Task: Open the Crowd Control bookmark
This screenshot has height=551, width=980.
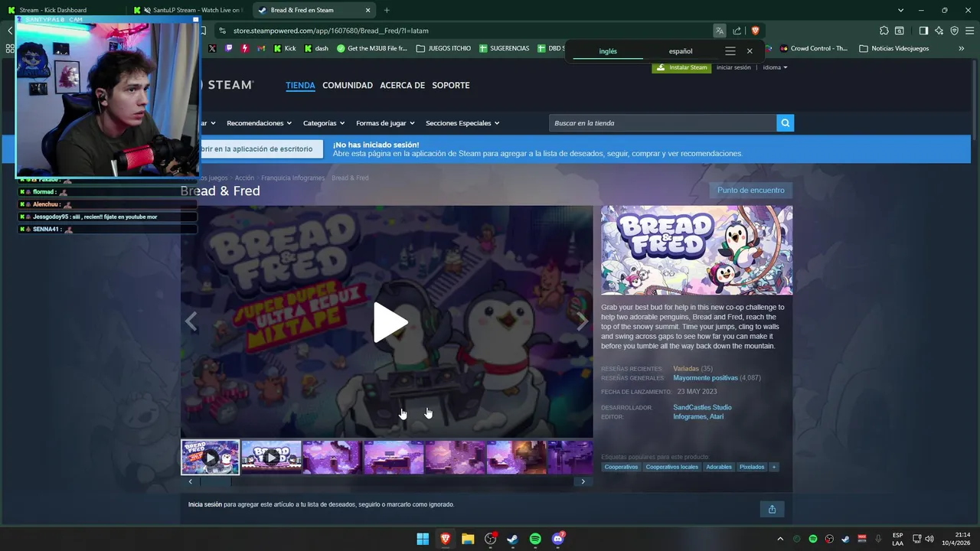Action: tap(814, 48)
